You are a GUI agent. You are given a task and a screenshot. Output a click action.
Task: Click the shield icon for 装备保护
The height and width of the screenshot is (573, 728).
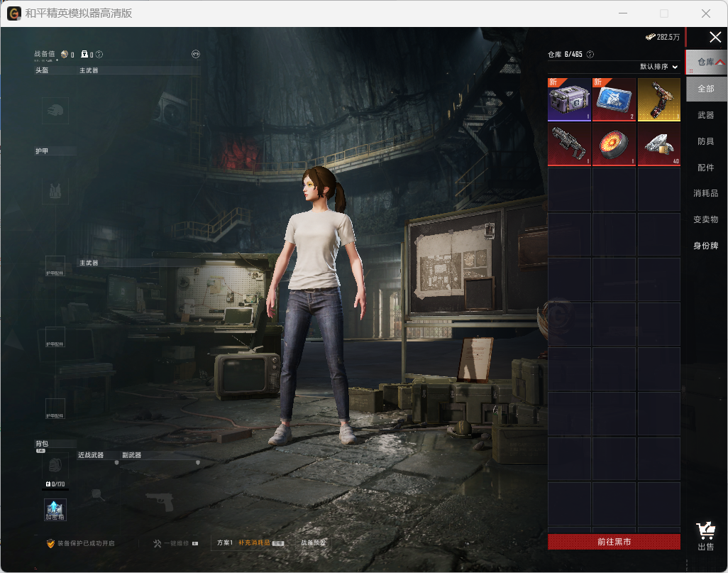pyautogui.click(x=50, y=543)
